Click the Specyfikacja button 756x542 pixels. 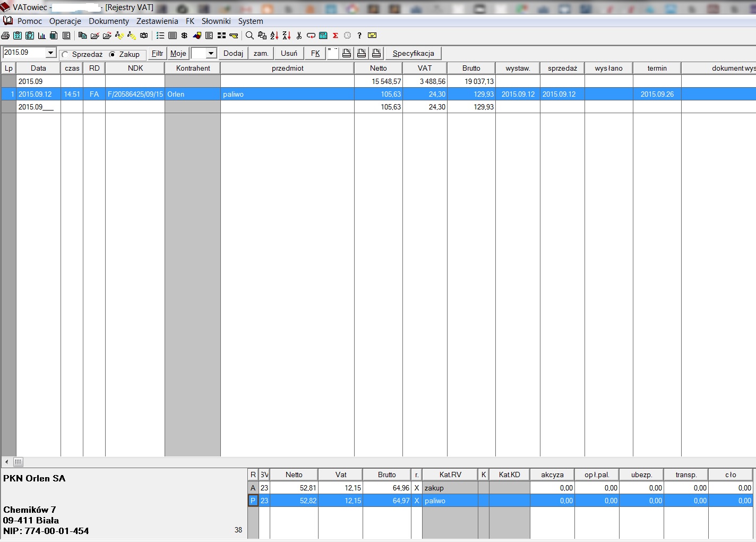point(413,53)
